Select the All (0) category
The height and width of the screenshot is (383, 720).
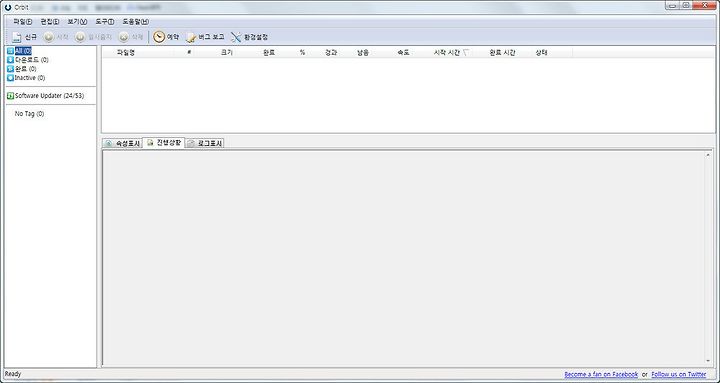point(19,51)
